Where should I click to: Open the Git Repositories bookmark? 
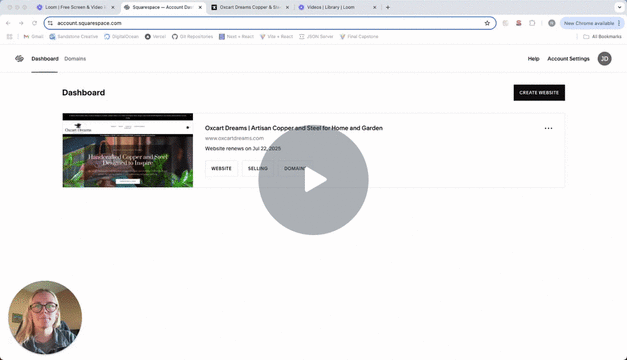point(192,36)
